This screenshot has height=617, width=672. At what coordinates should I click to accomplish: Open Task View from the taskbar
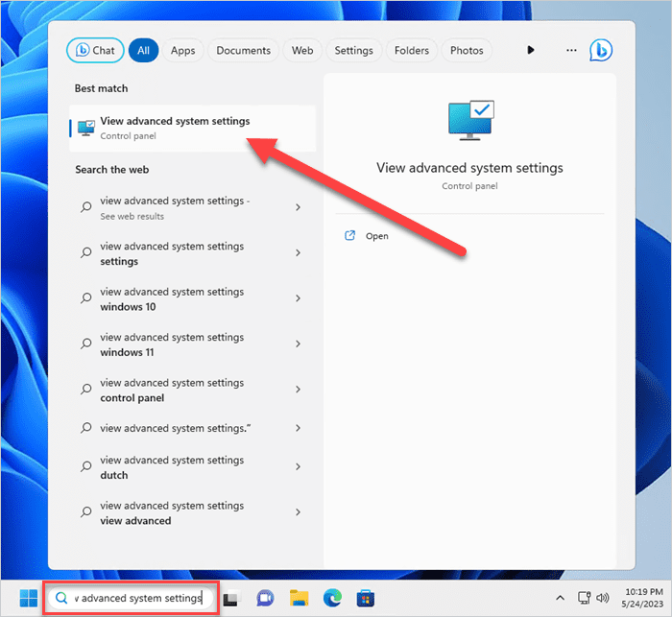[x=231, y=598]
